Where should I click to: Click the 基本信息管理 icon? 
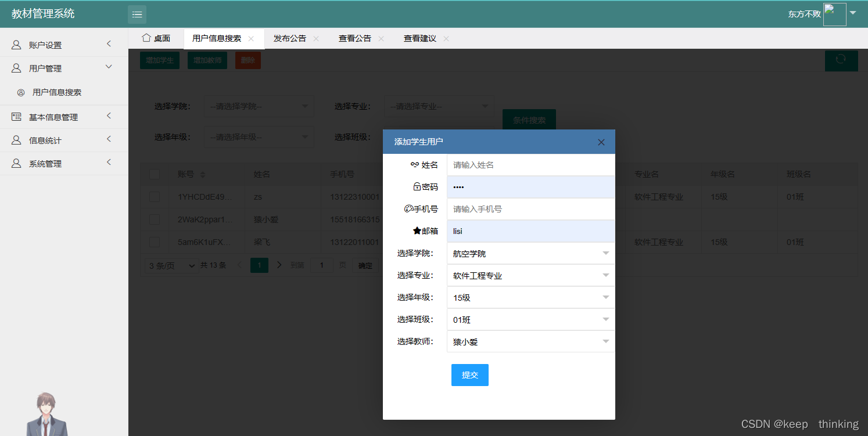(x=17, y=117)
